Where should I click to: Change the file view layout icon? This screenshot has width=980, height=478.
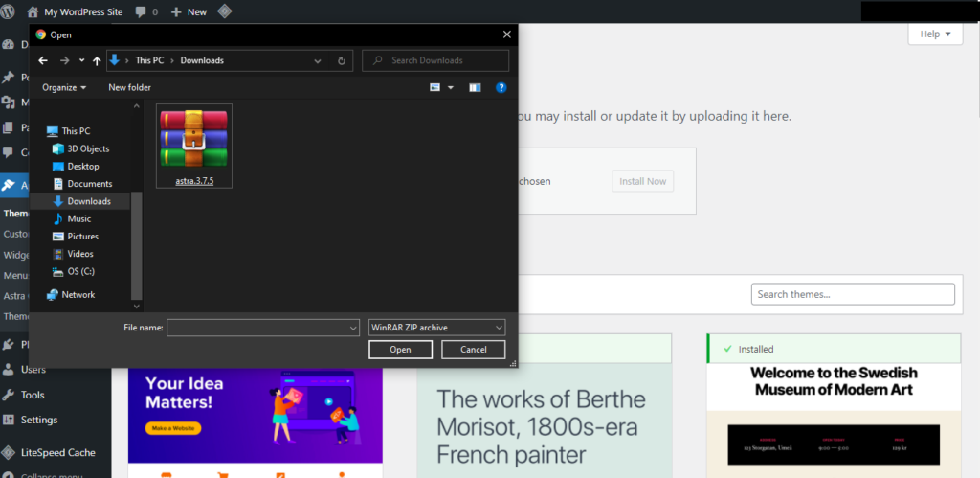coord(435,87)
